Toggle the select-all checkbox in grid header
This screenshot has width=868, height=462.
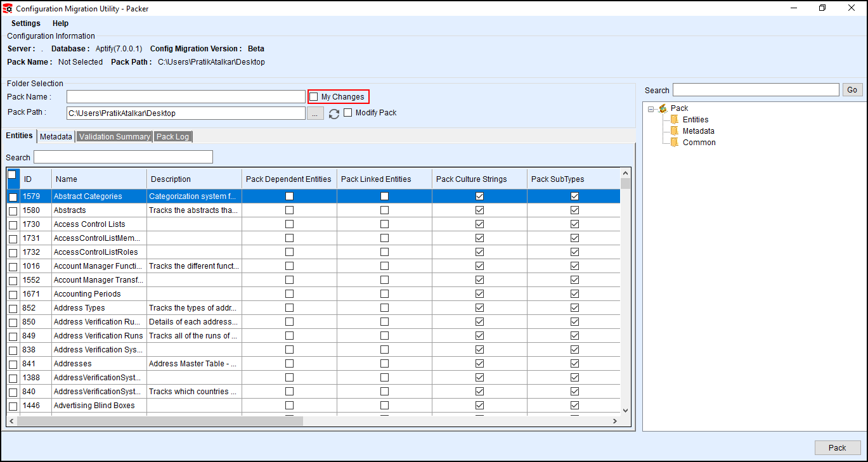pyautogui.click(x=12, y=175)
